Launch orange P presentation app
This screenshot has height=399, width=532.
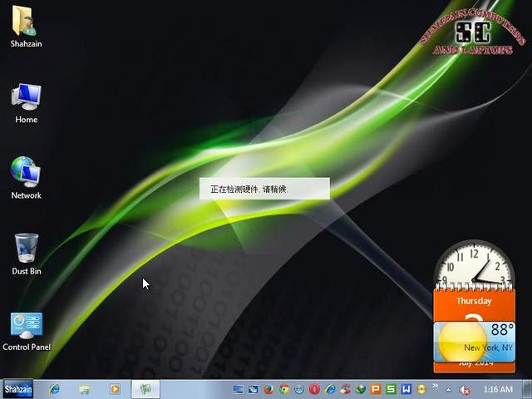pyautogui.click(x=376, y=389)
